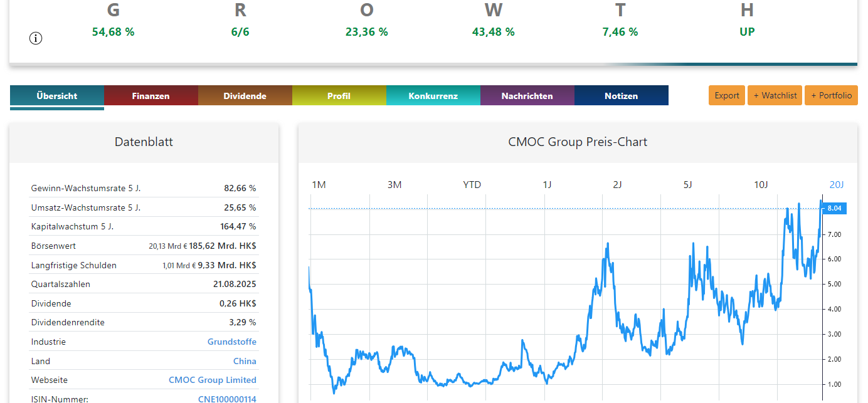
Task: Open the Grundstoffe industry link
Action: coord(232,342)
